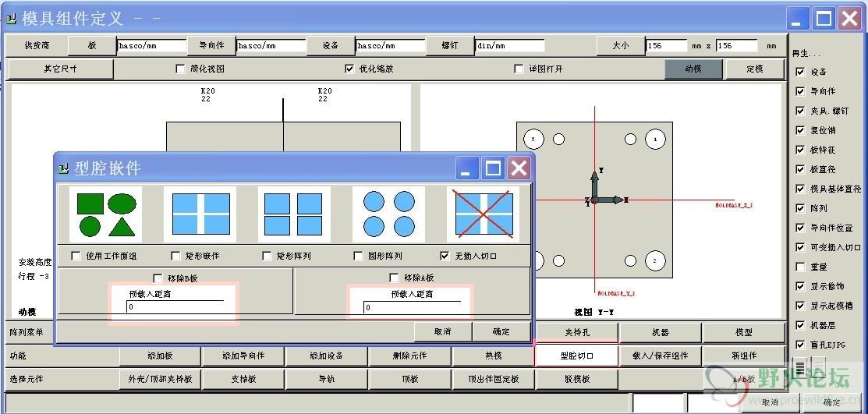This screenshot has height=414, width=868.
Task: Enable 使用工作面组 checkbox
Action: click(x=76, y=256)
